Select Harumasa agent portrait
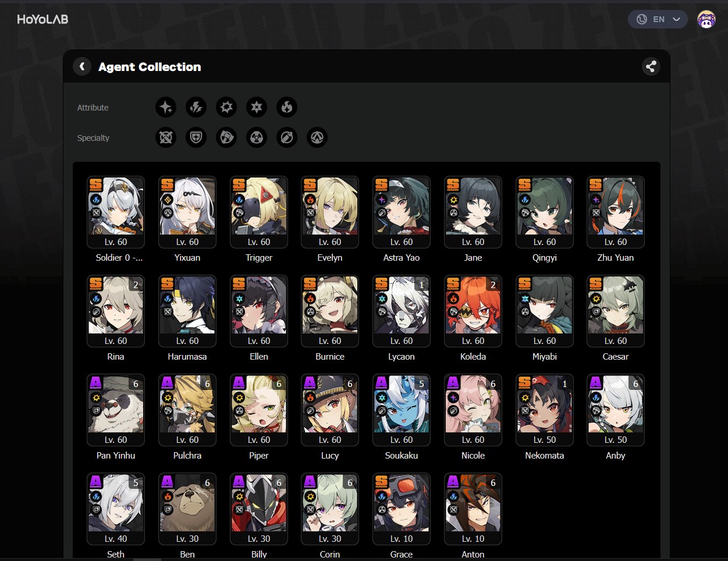The height and width of the screenshot is (561, 728). coord(187,311)
